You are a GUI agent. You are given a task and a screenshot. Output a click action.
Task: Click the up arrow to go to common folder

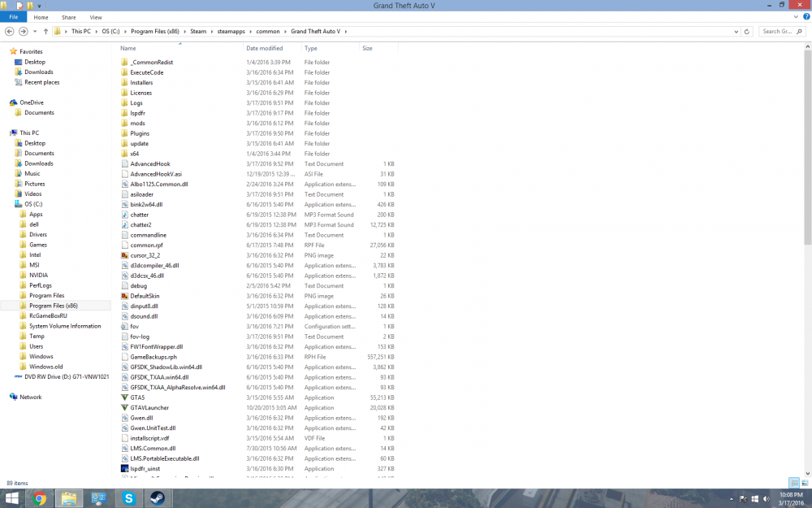(x=46, y=32)
